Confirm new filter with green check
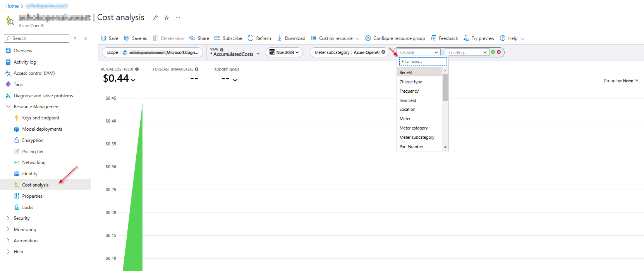This screenshot has width=644, height=271. (x=493, y=52)
